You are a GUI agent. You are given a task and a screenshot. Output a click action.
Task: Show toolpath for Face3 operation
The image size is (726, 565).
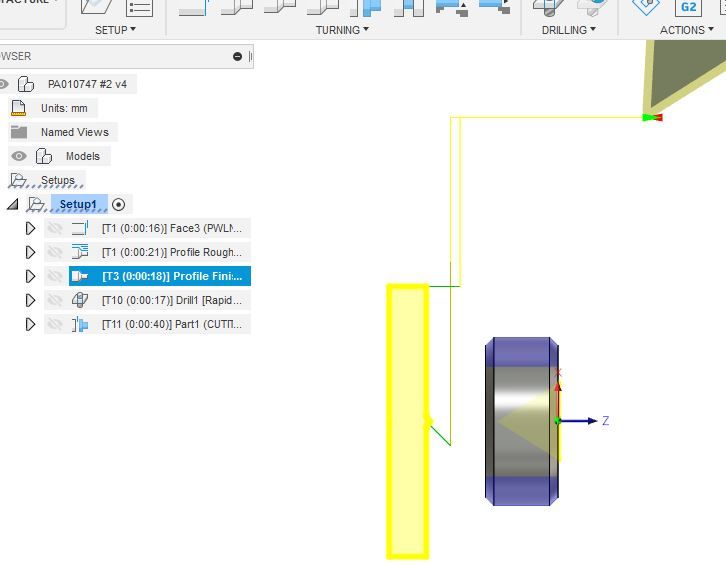pos(55,228)
